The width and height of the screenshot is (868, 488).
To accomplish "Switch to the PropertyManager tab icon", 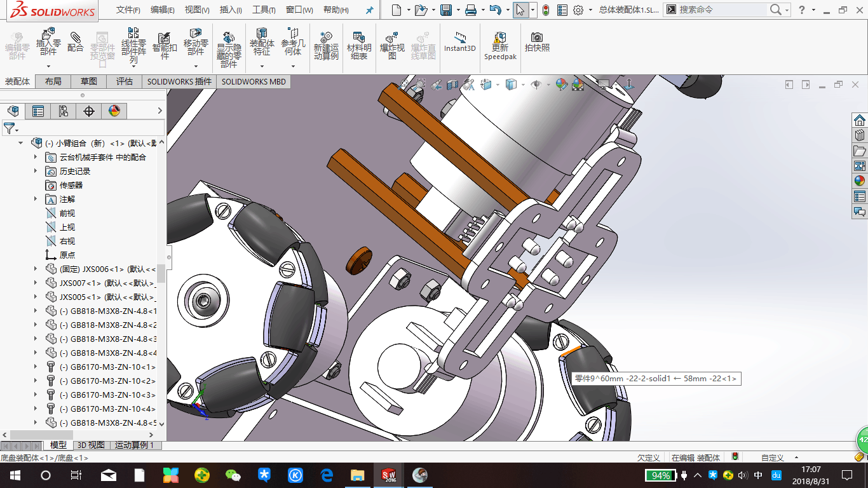I will (x=38, y=111).
